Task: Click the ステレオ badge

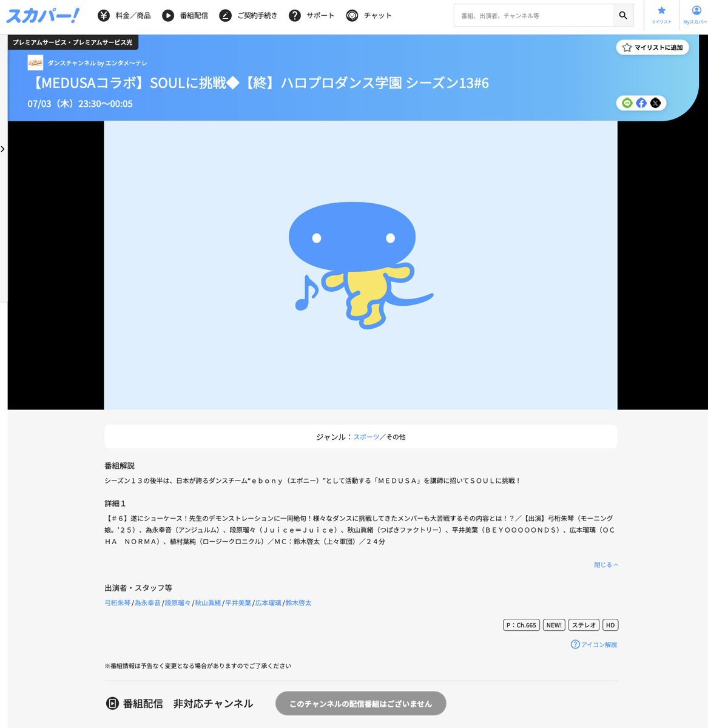Action: [584, 625]
